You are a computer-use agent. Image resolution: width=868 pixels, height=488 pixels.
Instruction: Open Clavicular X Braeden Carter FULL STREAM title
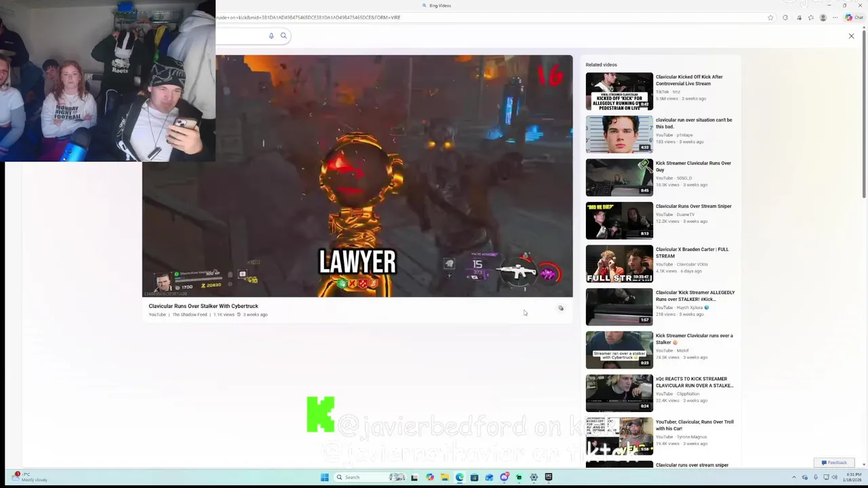[x=692, y=253]
